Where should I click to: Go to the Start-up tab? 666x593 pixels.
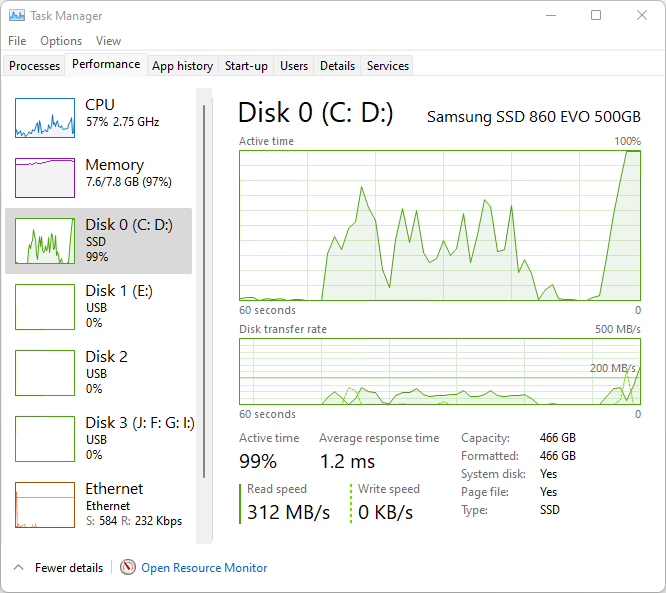(246, 66)
